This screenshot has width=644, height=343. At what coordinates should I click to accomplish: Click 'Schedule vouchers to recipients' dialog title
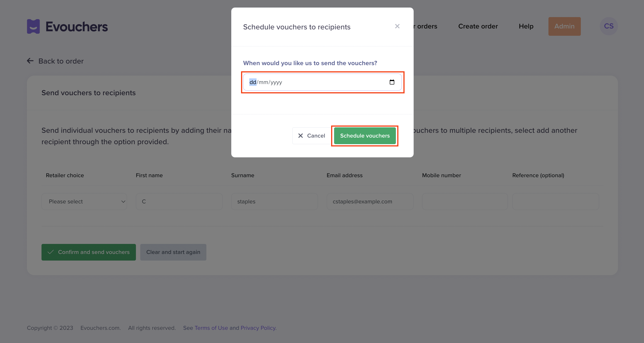pyautogui.click(x=296, y=27)
